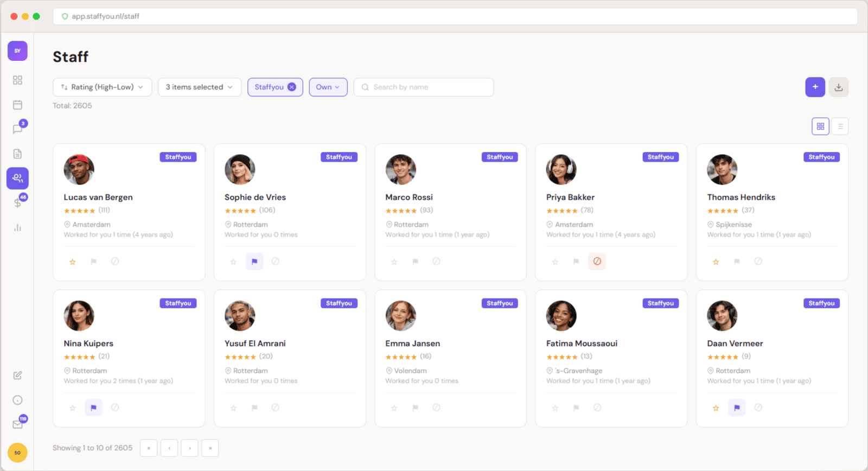The width and height of the screenshot is (868, 471).
Task: Open Emma Jansen's profile photo
Action: point(400,316)
